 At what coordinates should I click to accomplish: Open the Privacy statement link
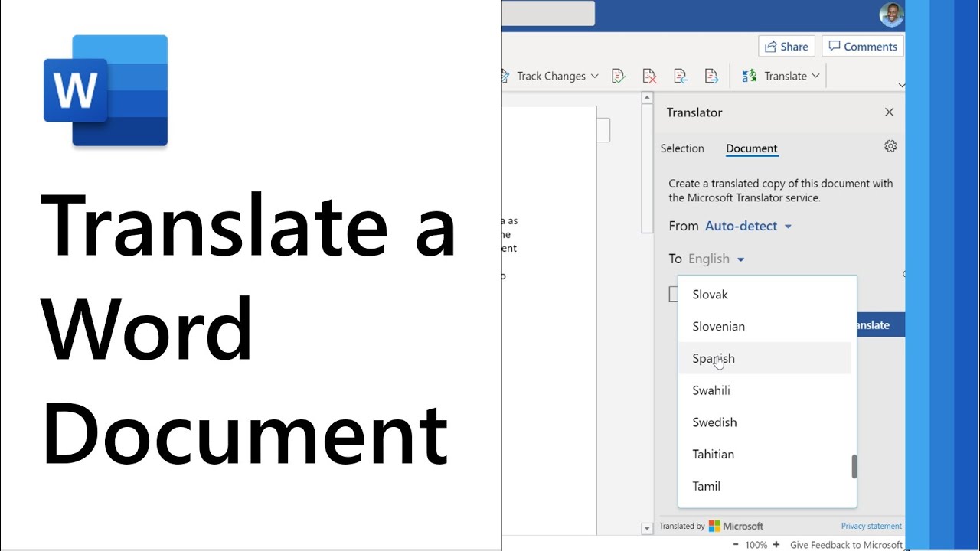coord(871,526)
